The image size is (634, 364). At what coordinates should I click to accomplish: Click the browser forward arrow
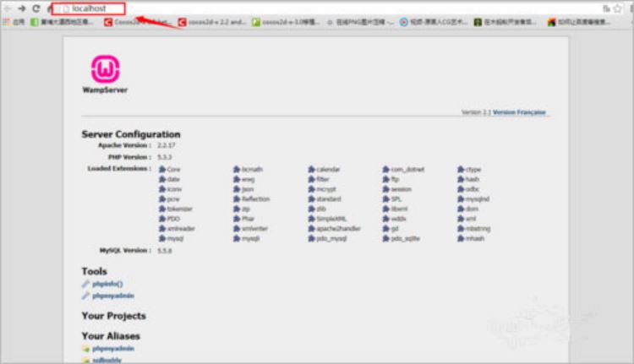(x=22, y=8)
